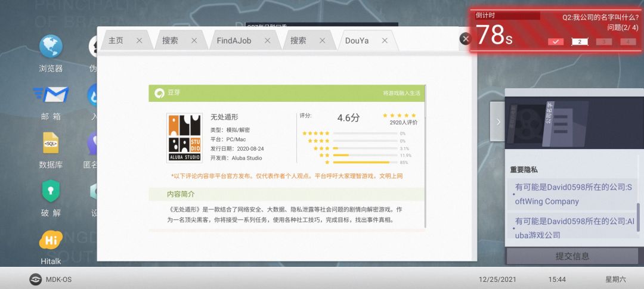The height and width of the screenshot is (289, 644).
Task: Click the two-star 11.9% rating bar
Action: pyautogui.click(x=366, y=156)
